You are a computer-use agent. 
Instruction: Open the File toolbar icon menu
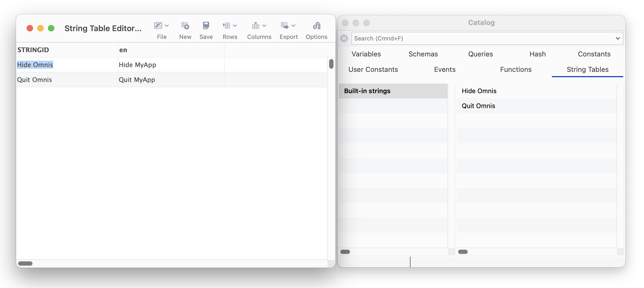click(x=158, y=26)
